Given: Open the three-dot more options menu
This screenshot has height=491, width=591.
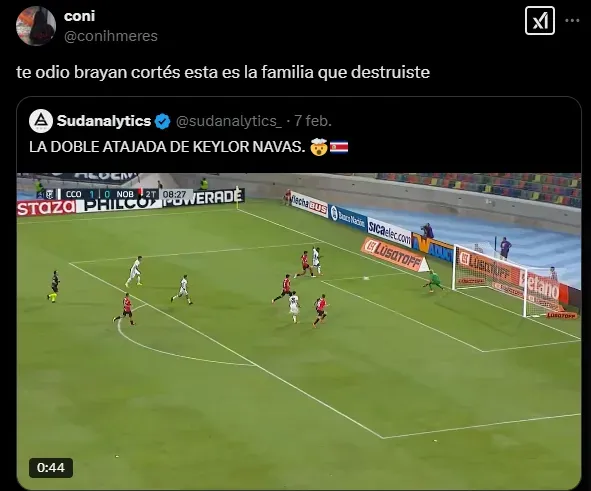Looking at the screenshot, I should (x=572, y=21).
